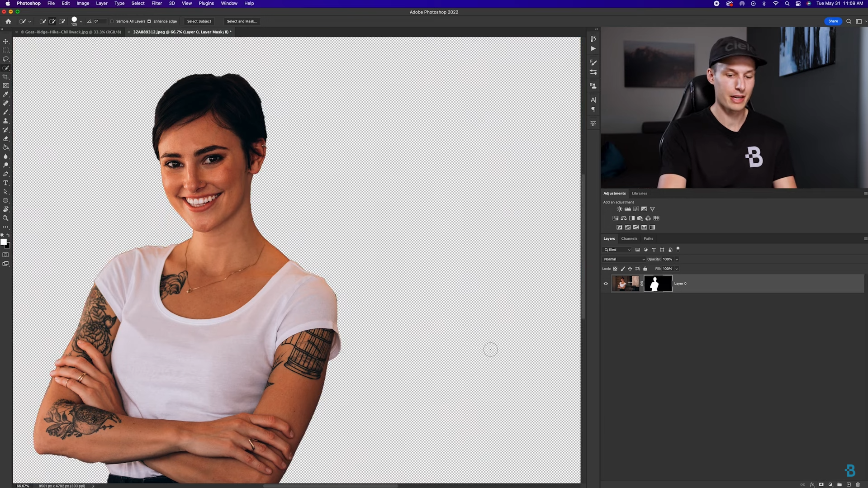Select the Horizontal Type tool
Viewport: 868px width, 488px height.
6,183
